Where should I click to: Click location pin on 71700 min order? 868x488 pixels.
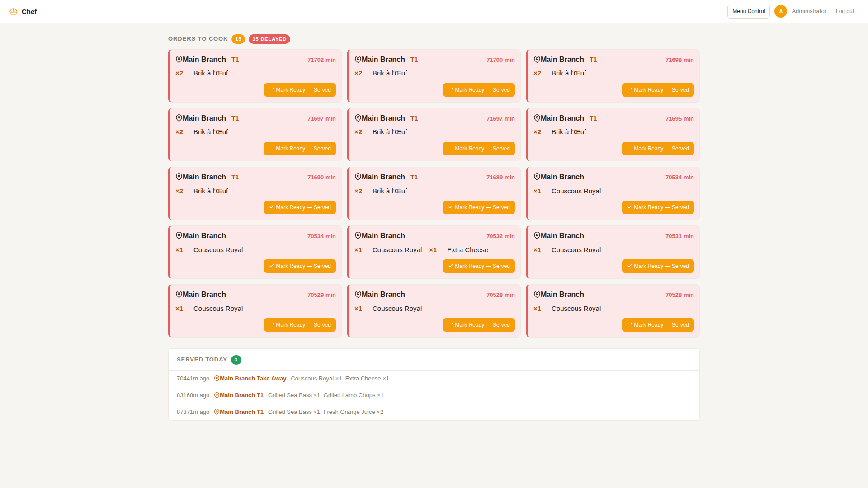point(358,59)
